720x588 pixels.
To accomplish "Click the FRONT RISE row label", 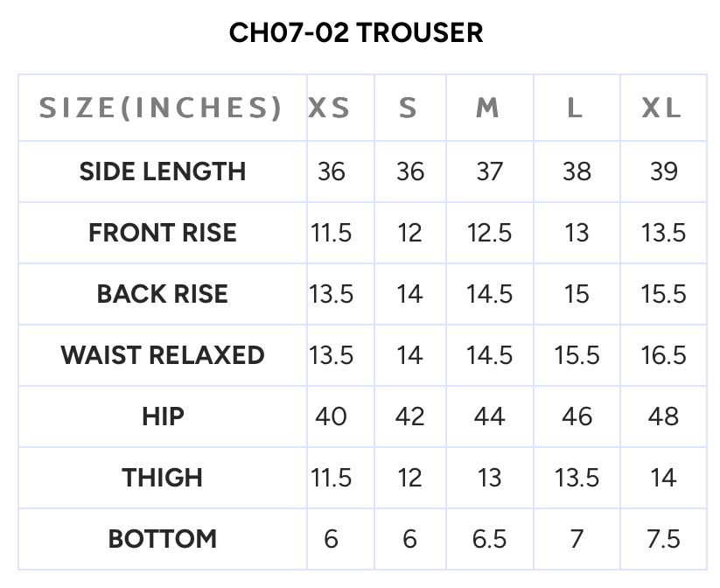I will coord(163,233).
